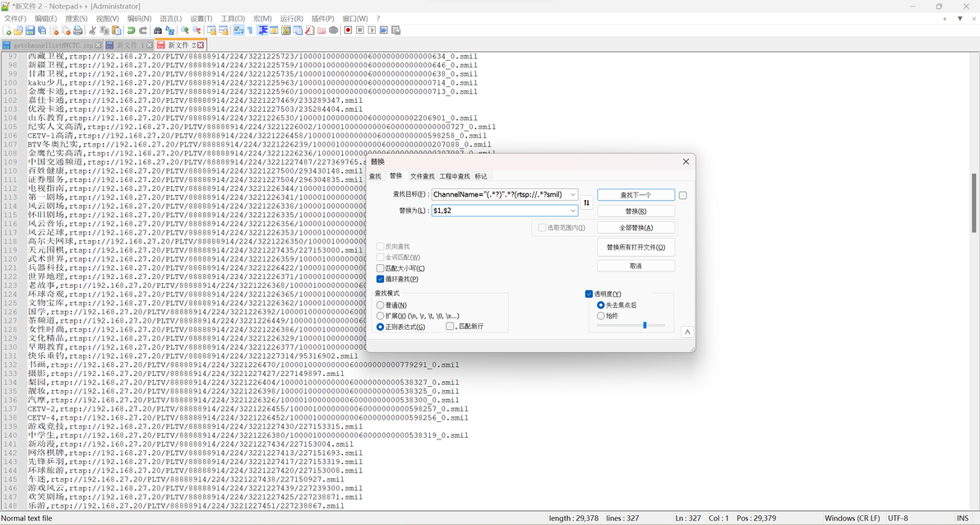This screenshot has width=980, height=525.
Task: Click the Find and Replace toolbar icon
Action: pyautogui.click(x=170, y=30)
